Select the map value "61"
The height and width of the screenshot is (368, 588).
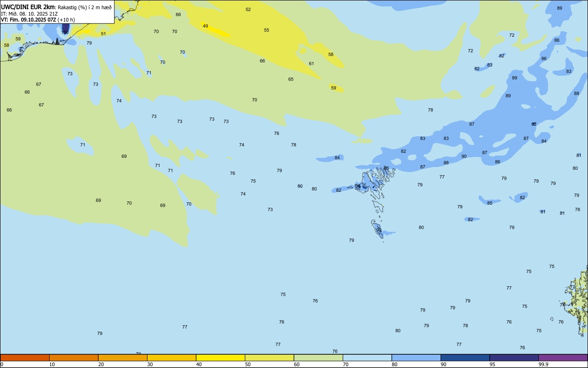[311, 64]
